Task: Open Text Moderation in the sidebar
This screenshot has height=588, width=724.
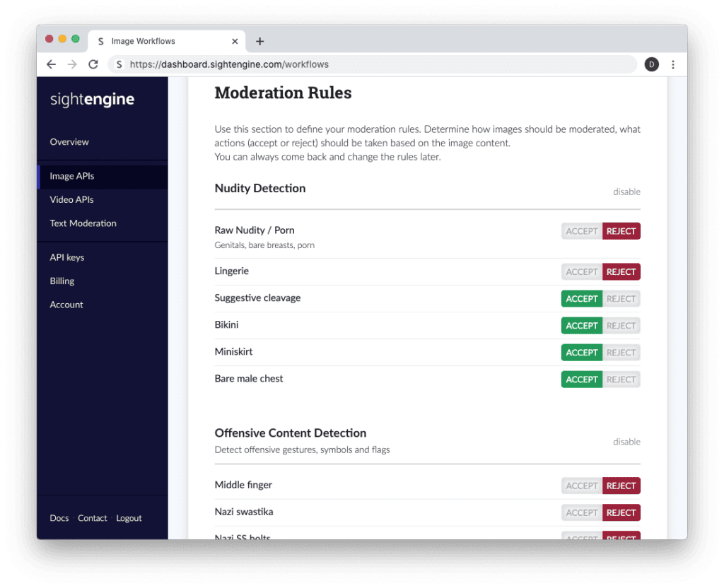Action: click(83, 223)
